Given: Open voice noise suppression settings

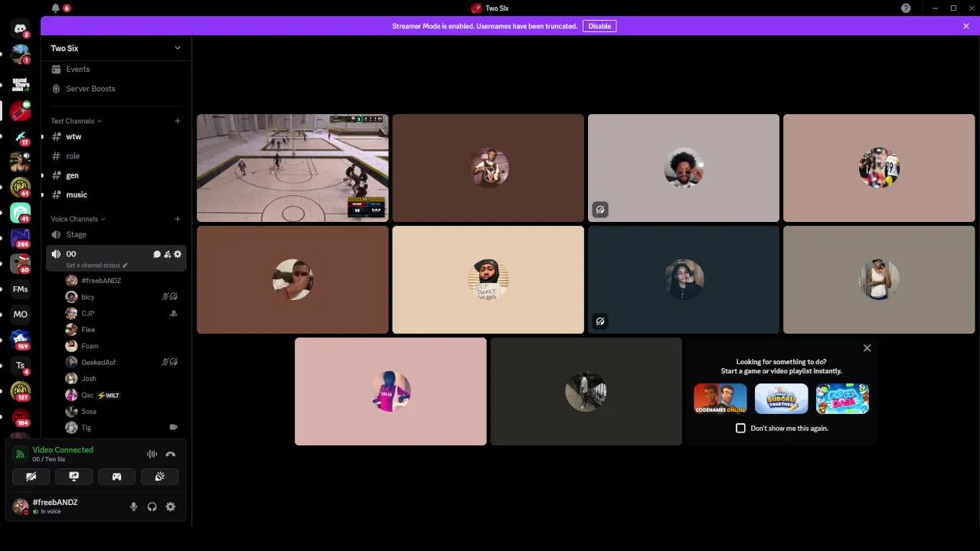Looking at the screenshot, I should [152, 455].
